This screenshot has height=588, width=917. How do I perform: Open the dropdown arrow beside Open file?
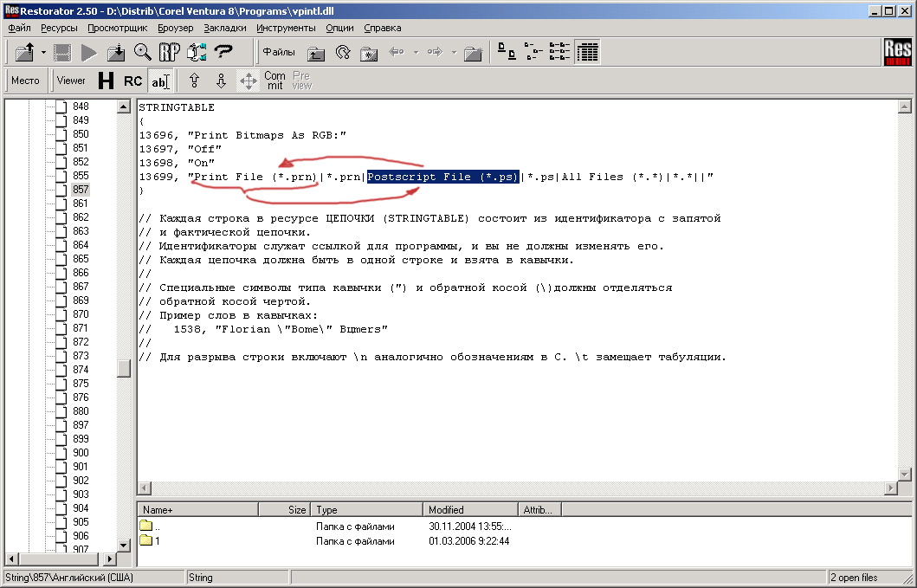(x=43, y=52)
